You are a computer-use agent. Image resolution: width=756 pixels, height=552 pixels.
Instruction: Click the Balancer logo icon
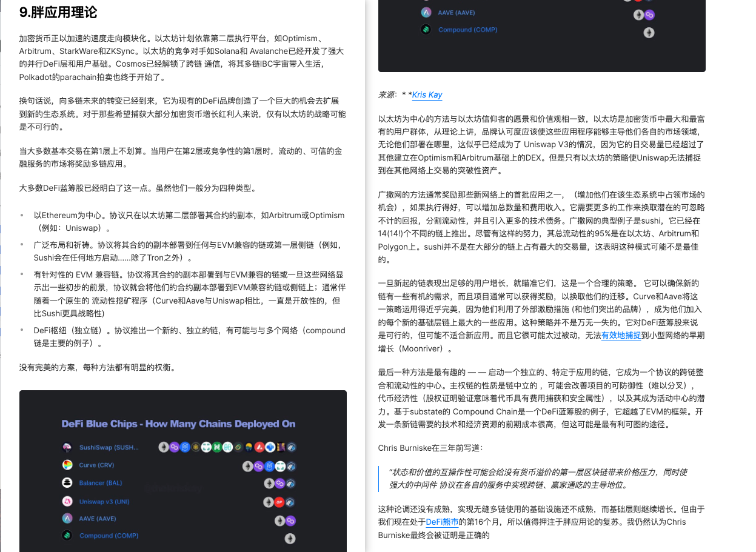coord(67,483)
